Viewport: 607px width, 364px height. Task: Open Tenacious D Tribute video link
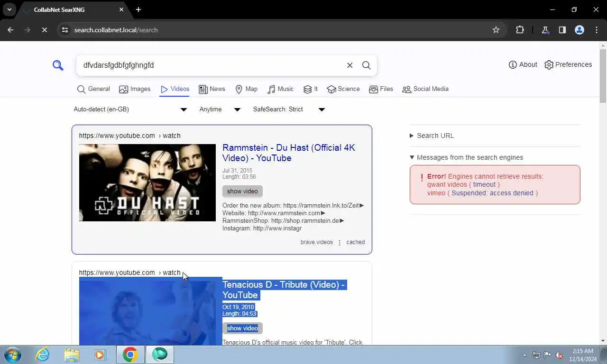284,290
